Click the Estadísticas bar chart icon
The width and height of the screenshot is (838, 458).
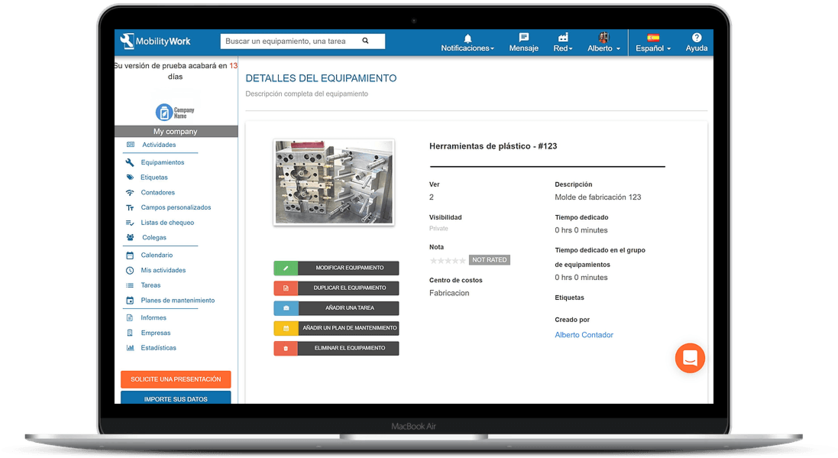[x=130, y=347]
